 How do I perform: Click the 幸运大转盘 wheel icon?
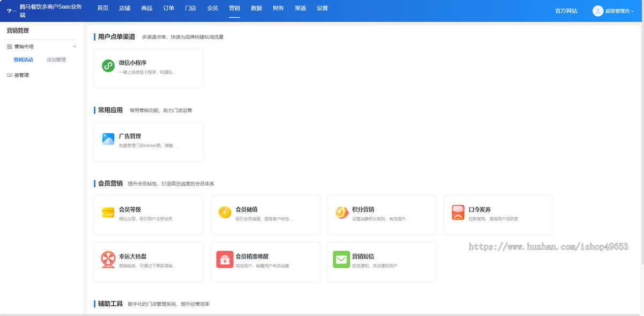108,260
